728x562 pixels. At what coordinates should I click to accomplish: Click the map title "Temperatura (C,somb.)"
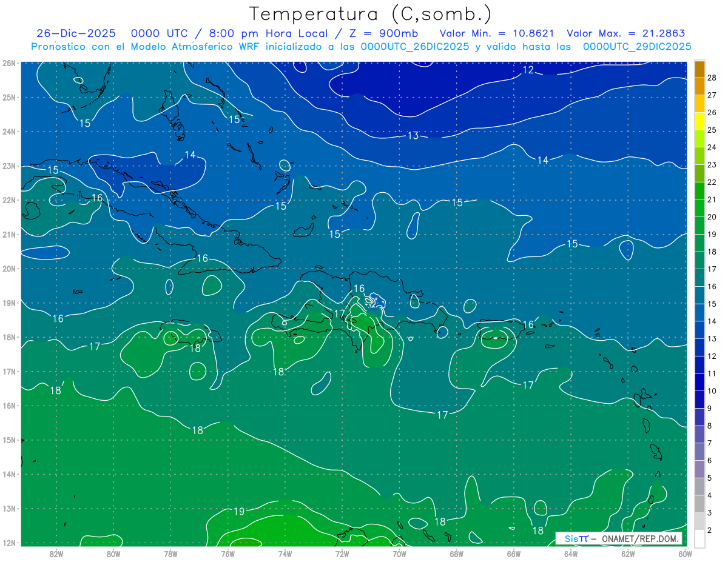click(371, 14)
